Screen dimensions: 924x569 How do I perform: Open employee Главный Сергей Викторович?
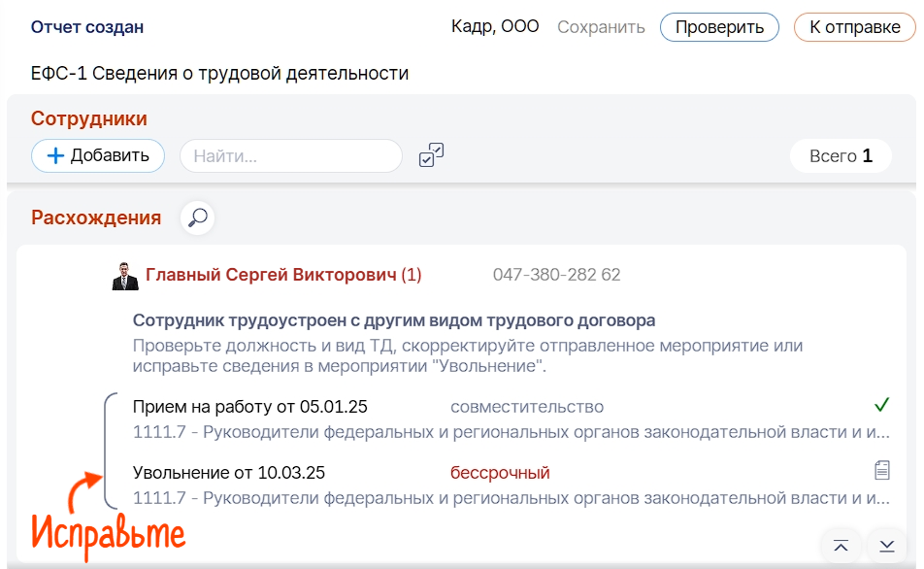coord(271,275)
